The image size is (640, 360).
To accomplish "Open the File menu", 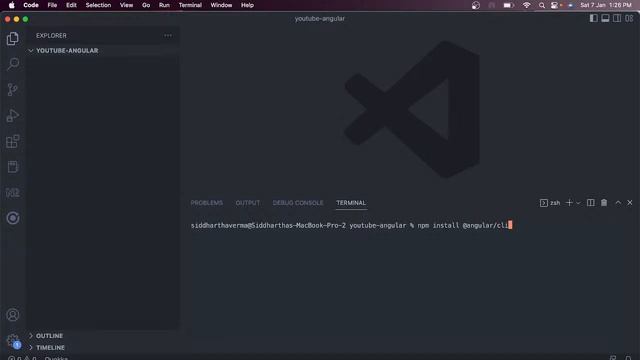I will 52,5.
